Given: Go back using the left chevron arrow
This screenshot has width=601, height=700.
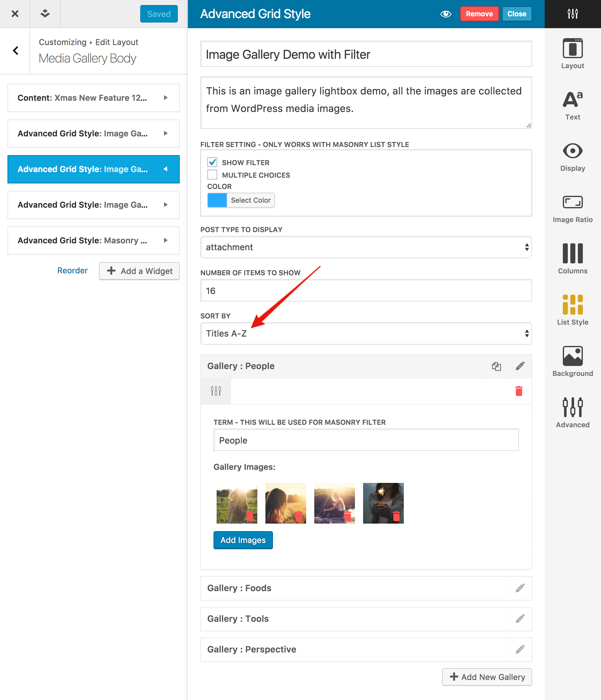Looking at the screenshot, I should click(15, 51).
